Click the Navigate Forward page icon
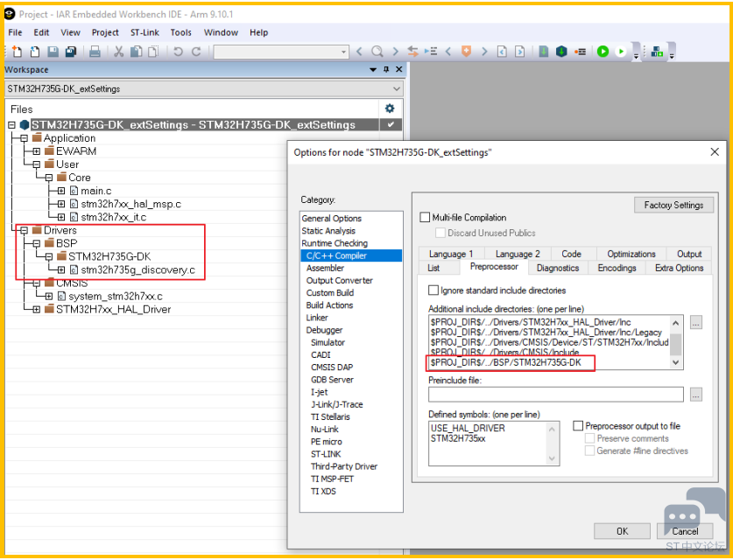 pyautogui.click(x=520, y=52)
